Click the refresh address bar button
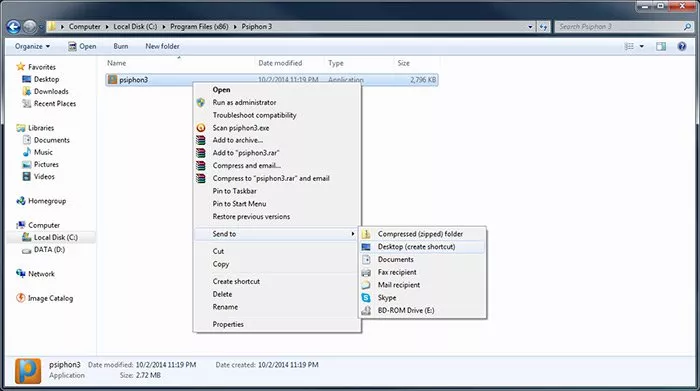This screenshot has width=700, height=391. pos(543,27)
